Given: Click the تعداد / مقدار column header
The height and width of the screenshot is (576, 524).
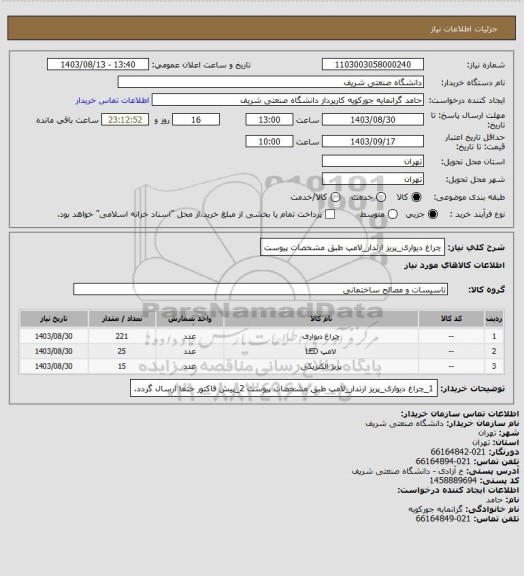Looking at the screenshot, I should click(122, 319).
